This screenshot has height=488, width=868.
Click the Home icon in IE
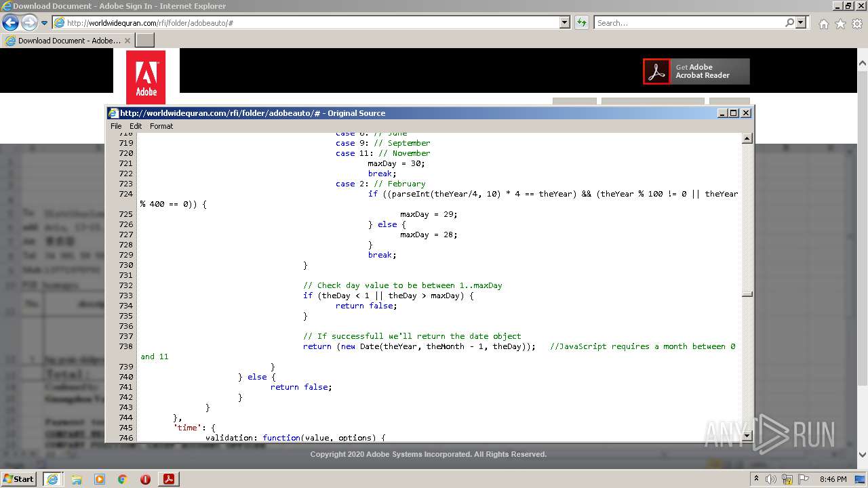[823, 24]
